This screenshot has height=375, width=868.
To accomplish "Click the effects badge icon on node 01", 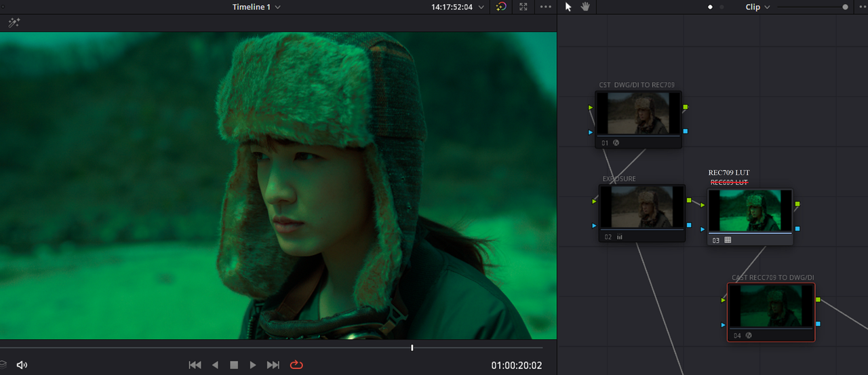I will coord(616,143).
